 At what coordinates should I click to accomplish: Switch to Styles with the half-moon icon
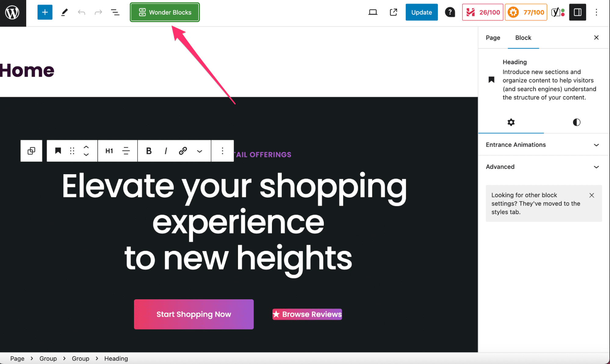[x=576, y=122]
